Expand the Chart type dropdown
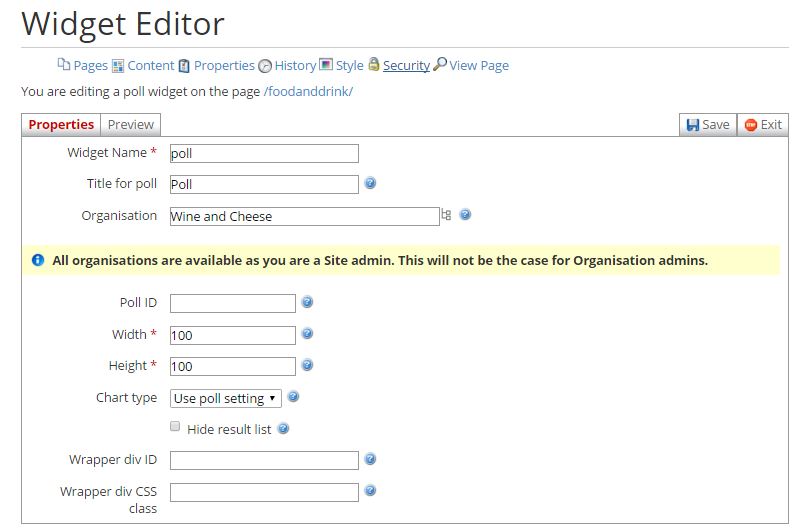This screenshot has height=528, width=800. click(x=226, y=398)
